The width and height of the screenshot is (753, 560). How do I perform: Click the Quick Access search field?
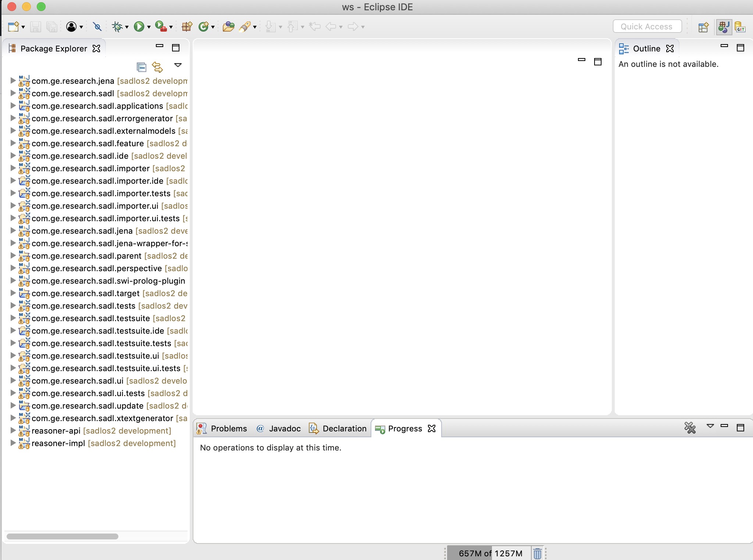647,26
